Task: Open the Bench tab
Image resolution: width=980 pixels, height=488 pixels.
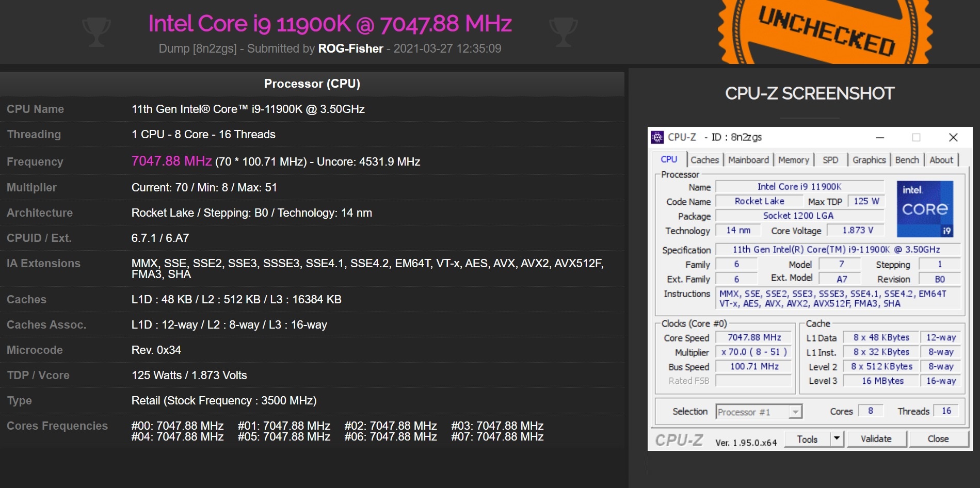Action: click(x=907, y=160)
